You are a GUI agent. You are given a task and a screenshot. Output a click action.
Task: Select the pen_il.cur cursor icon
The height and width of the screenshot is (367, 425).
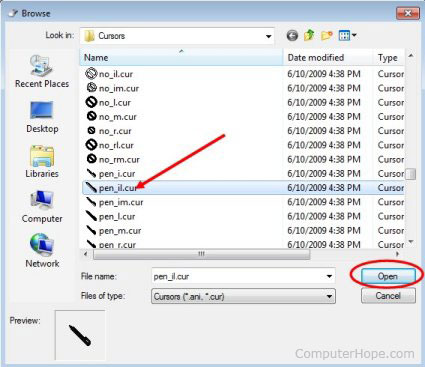click(x=91, y=187)
